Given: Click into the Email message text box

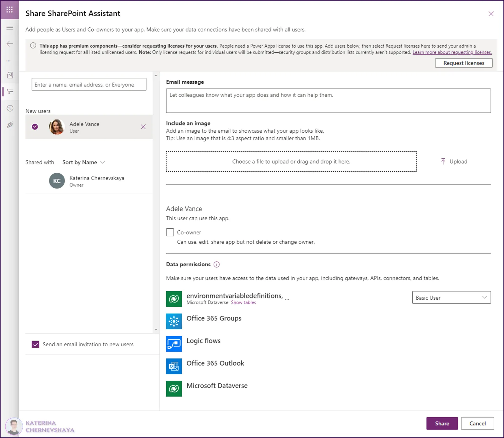Looking at the screenshot, I should click(328, 101).
